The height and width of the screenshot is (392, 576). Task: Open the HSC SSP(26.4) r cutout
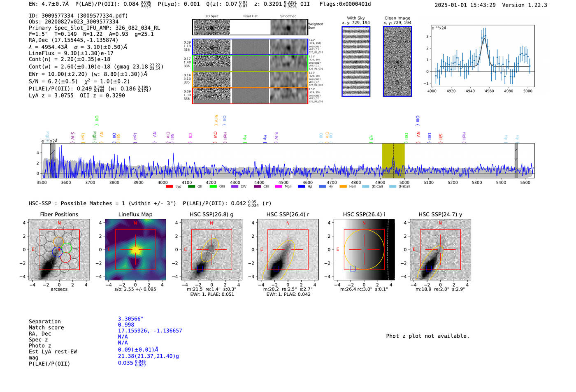pyautogui.click(x=288, y=250)
